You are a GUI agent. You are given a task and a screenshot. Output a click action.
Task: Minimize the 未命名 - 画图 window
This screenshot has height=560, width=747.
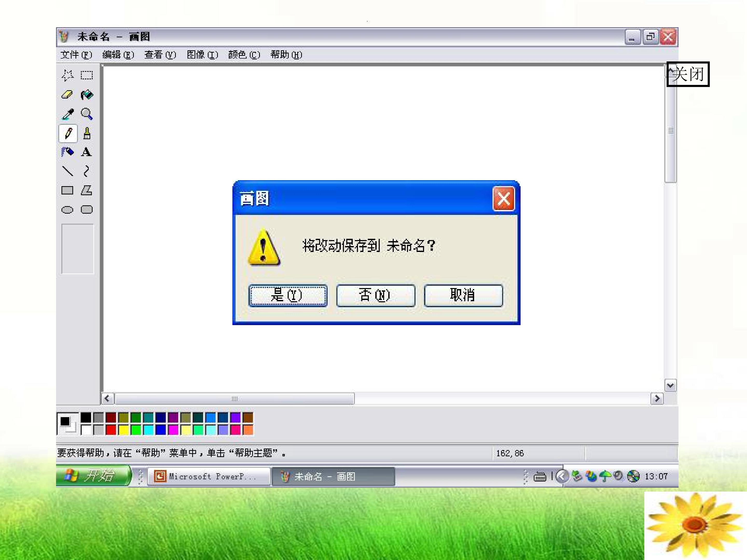click(632, 37)
